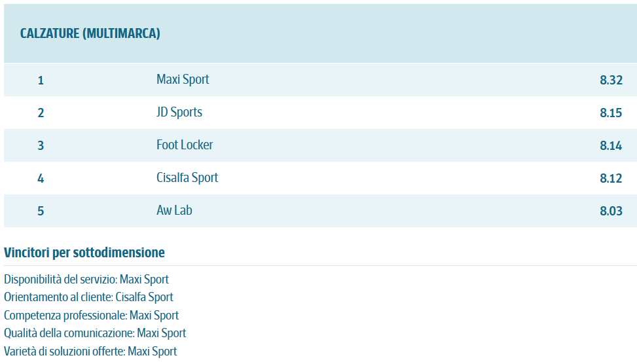Select the 8.14 score value

point(611,145)
